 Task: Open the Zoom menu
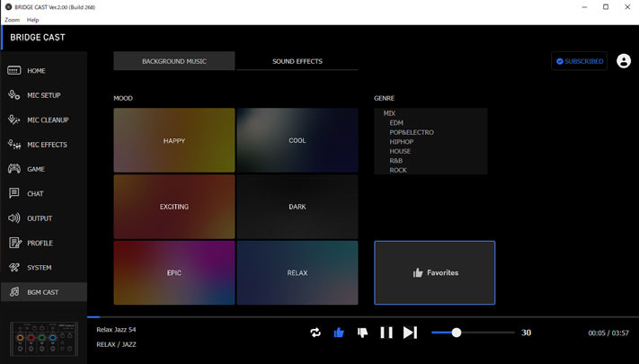tap(13, 20)
